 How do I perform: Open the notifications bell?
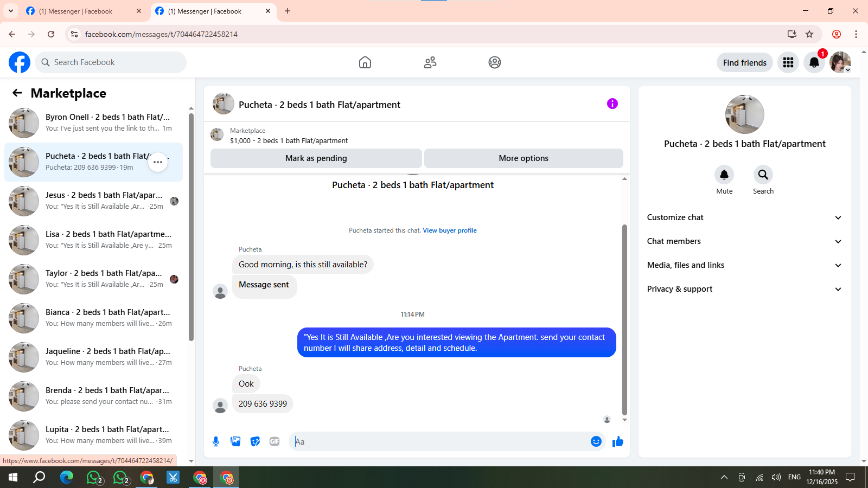(x=814, y=62)
